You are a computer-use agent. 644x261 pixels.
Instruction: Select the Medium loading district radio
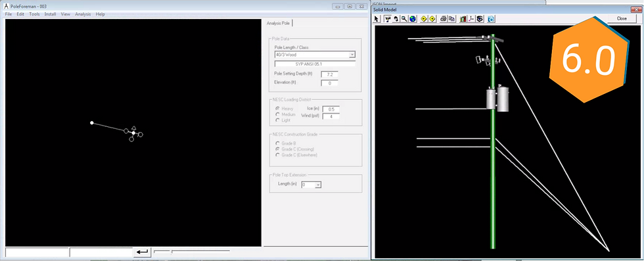coord(278,114)
